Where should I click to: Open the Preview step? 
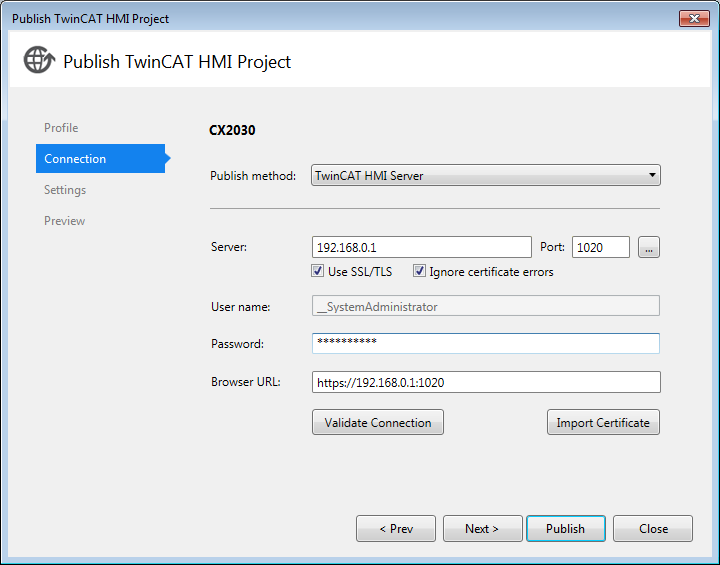point(64,221)
